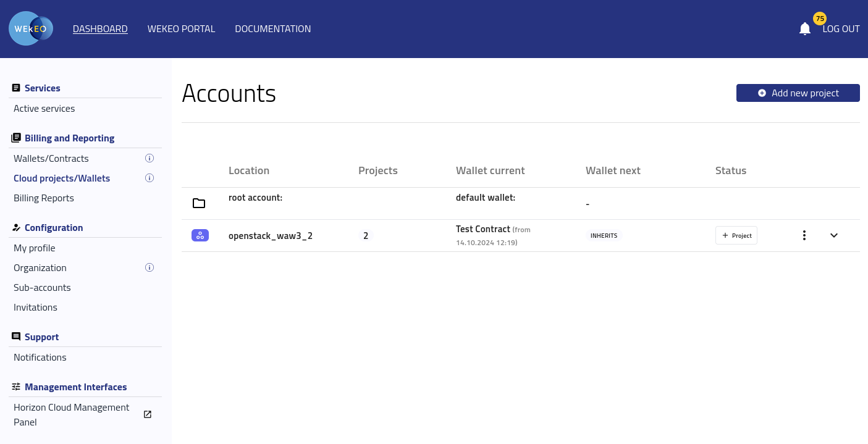
Task: Click the external link icon for Horizon panel
Action: coord(148,414)
